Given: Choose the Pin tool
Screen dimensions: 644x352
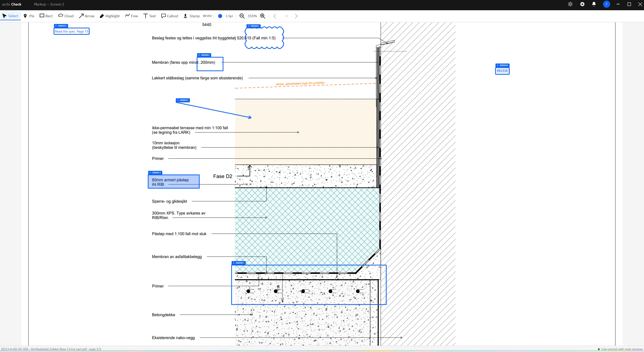Looking at the screenshot, I should tap(29, 16).
